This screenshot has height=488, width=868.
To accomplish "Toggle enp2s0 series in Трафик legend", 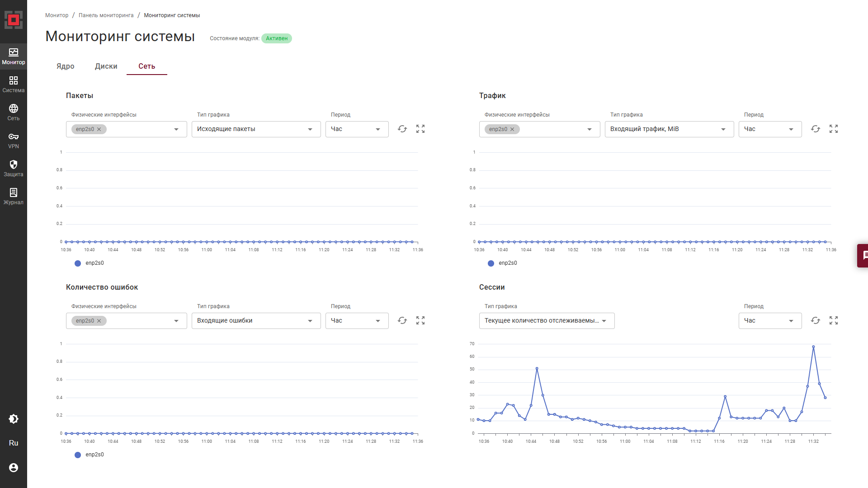I will 503,263.
